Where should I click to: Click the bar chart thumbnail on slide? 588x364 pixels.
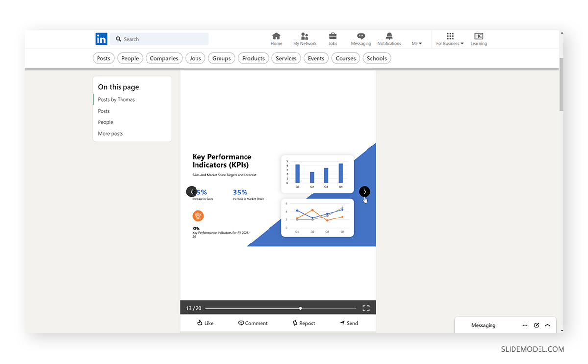pyautogui.click(x=318, y=174)
